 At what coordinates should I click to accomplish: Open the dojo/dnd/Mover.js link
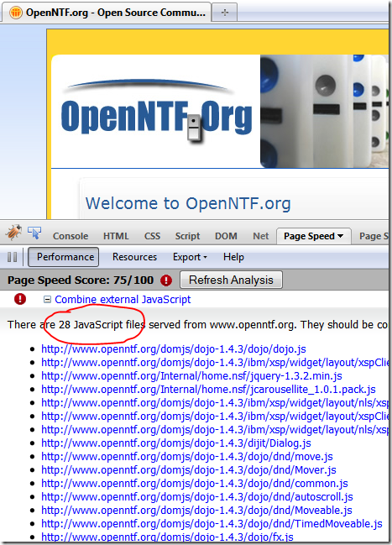[189, 470]
